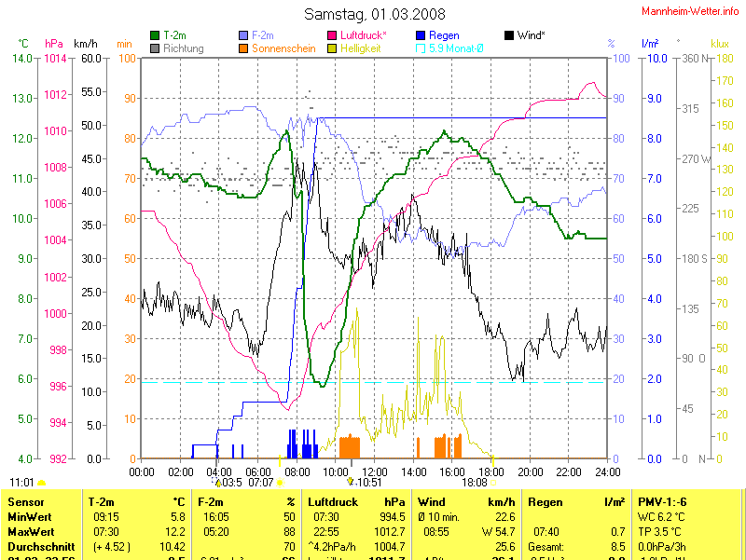Click the PMV-1:-6 header
The height and width of the screenshot is (560, 746).
[662, 502]
